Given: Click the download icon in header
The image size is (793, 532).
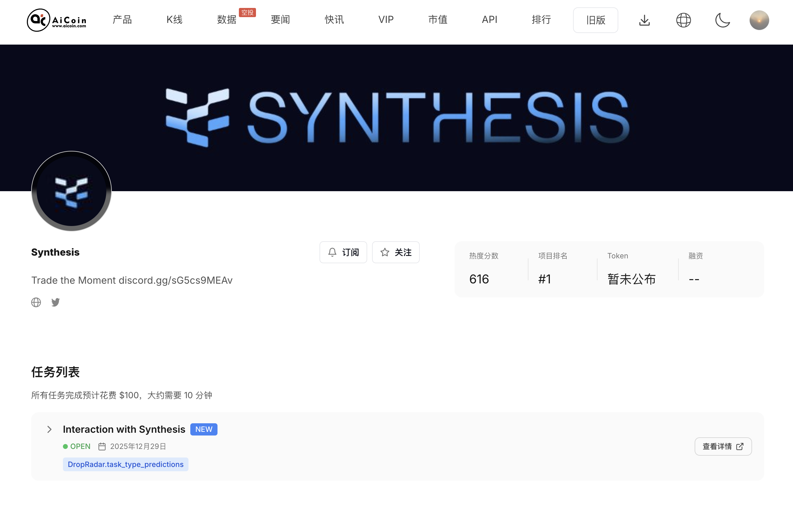Looking at the screenshot, I should [x=644, y=20].
